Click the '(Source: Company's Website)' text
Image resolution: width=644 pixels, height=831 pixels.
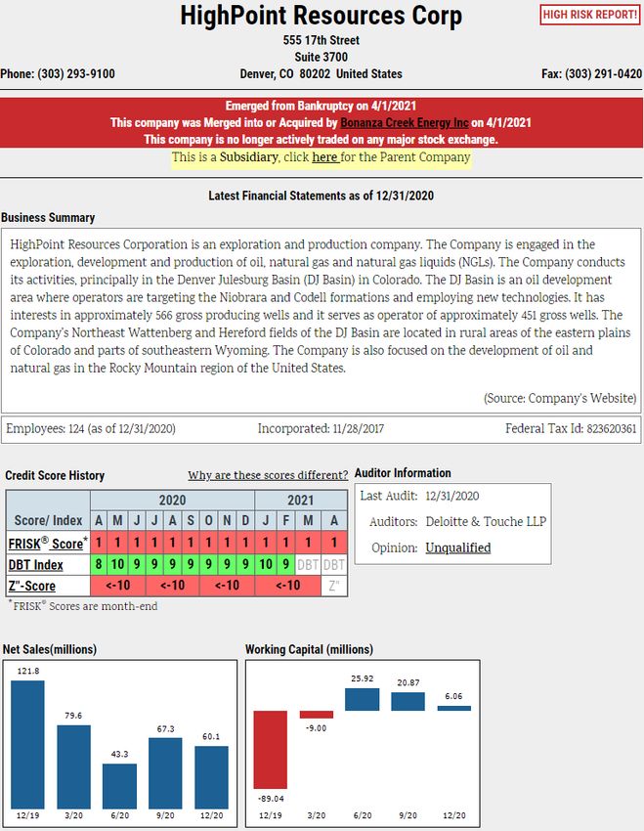560,398
